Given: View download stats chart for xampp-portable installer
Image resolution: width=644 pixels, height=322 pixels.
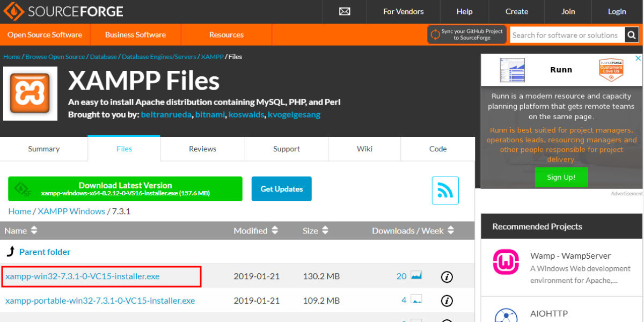Looking at the screenshot, I should tap(416, 299).
